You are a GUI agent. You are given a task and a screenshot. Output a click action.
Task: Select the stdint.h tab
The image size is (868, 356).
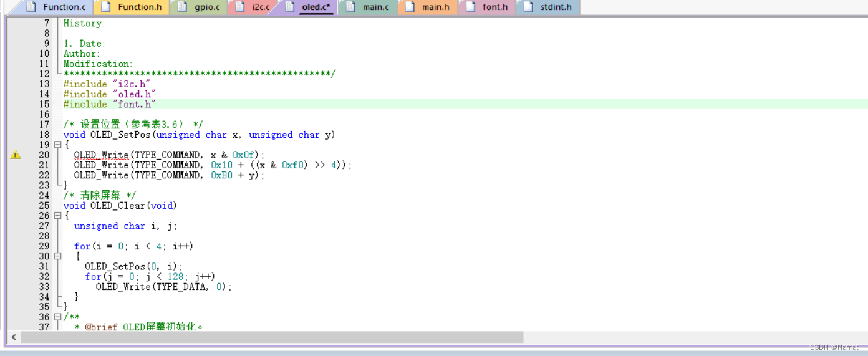[x=547, y=7]
